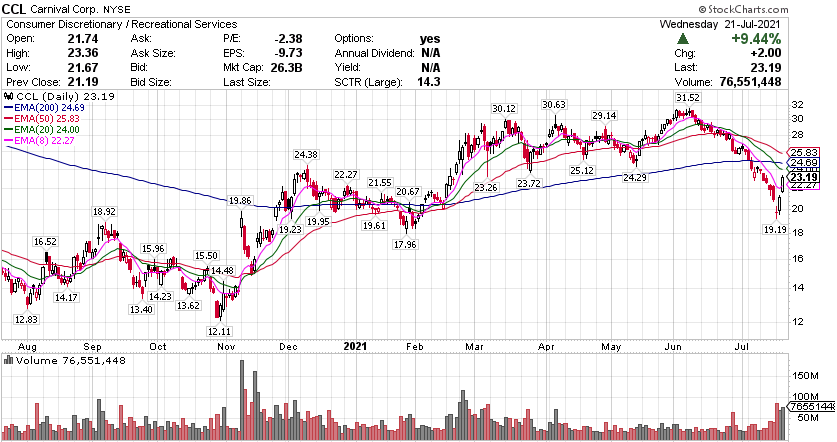Screen dimensions: 837x442
Task: Click the 25.83 EMA axis marker
Action: pos(803,152)
